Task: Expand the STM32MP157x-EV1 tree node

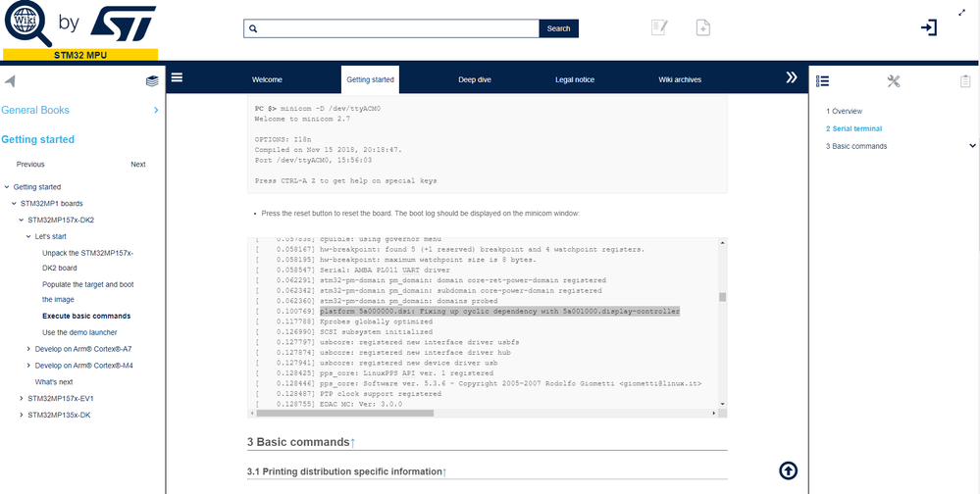Action: (22, 399)
